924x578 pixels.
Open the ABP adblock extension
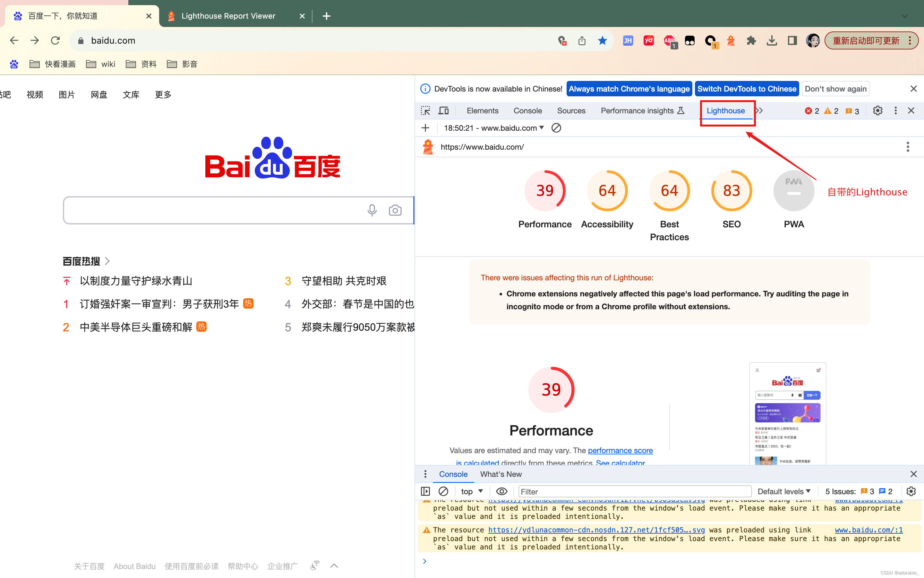click(x=670, y=41)
